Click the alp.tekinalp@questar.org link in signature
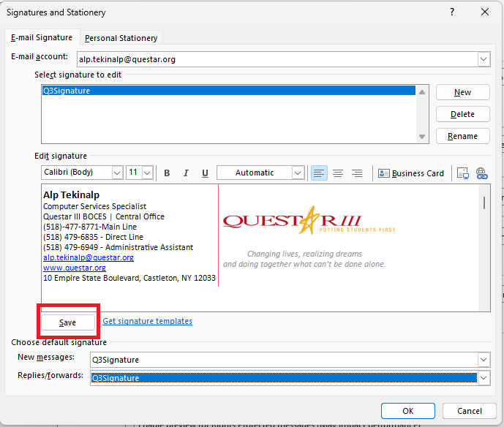The width and height of the screenshot is (504, 427). click(89, 257)
